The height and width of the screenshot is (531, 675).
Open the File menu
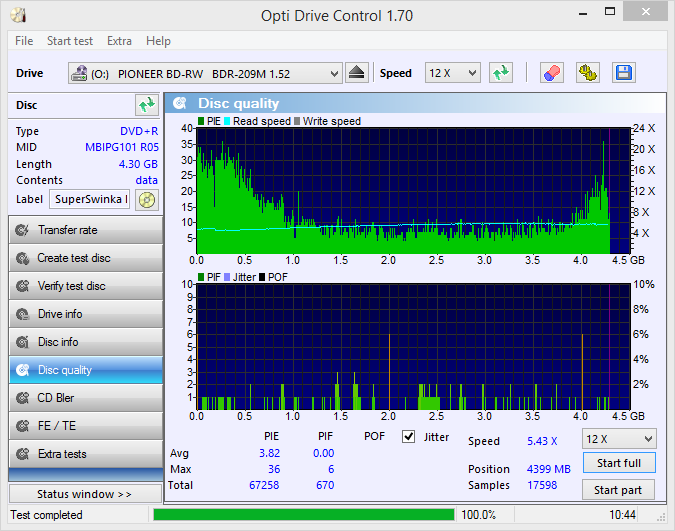pyautogui.click(x=24, y=41)
